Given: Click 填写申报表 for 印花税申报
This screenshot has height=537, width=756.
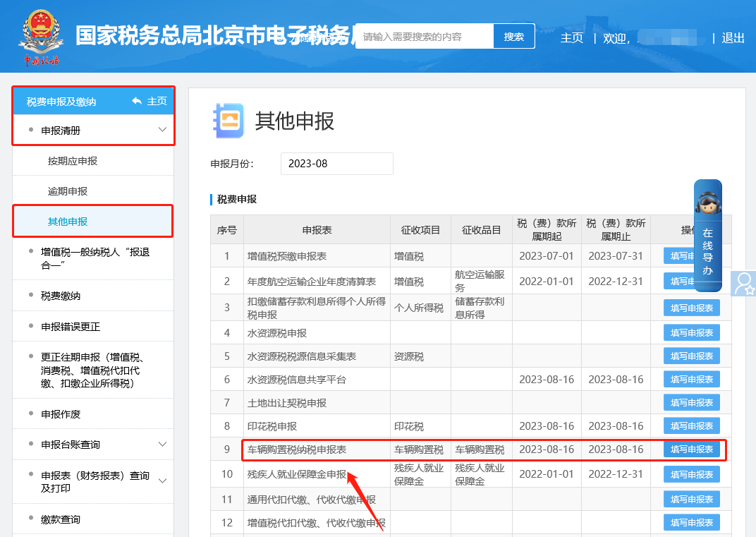Looking at the screenshot, I should 691,426.
